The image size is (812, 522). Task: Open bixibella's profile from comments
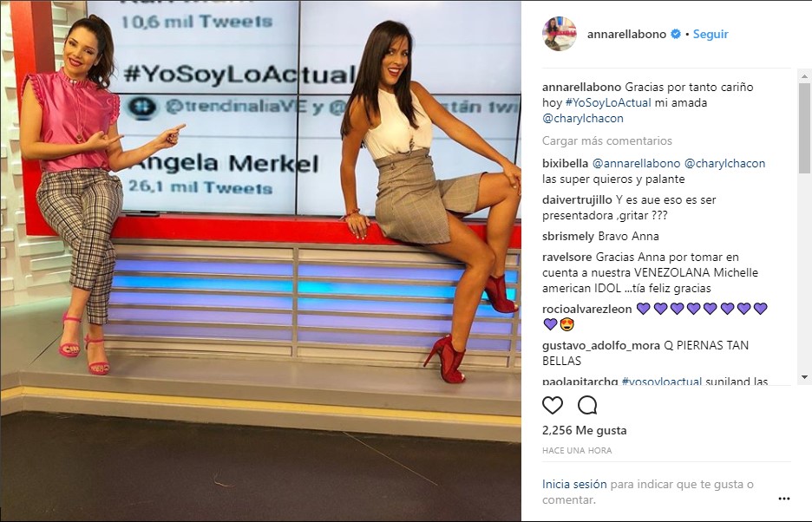[x=565, y=163]
